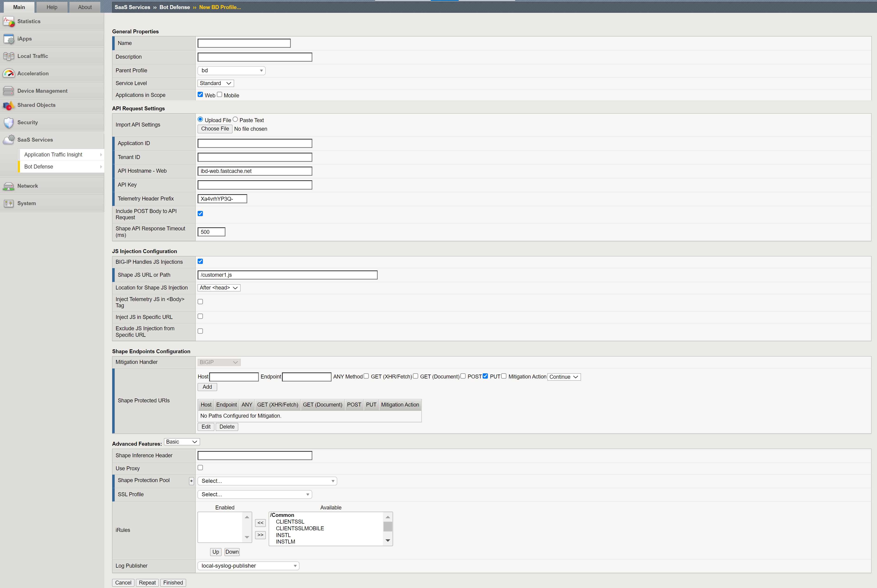
Task: Open the Shape Protection Pool select dropdown
Action: pos(267,481)
